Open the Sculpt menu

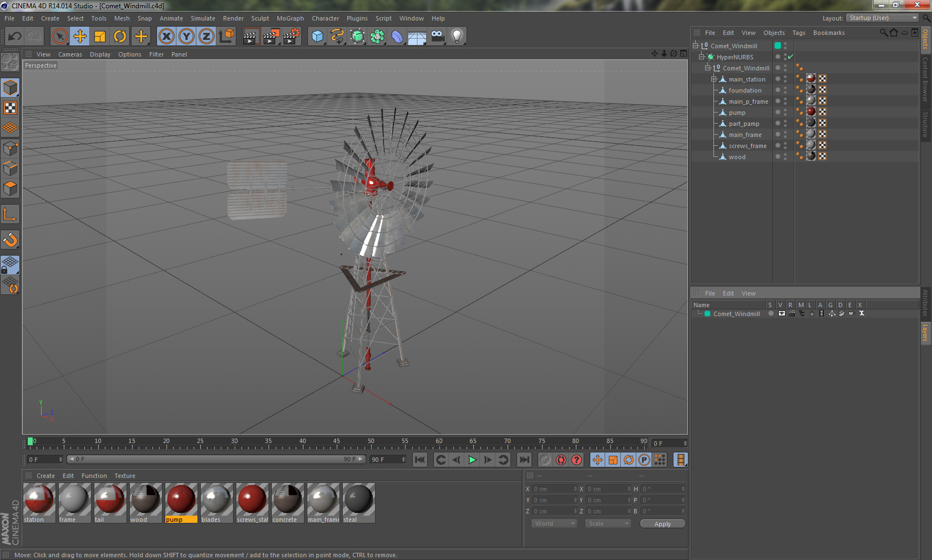pyautogui.click(x=260, y=18)
